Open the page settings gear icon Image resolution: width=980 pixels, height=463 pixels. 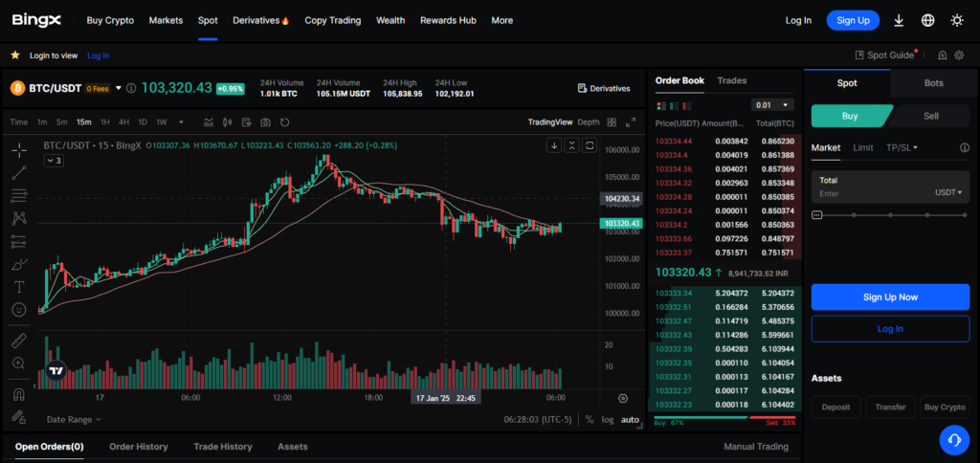(959, 55)
